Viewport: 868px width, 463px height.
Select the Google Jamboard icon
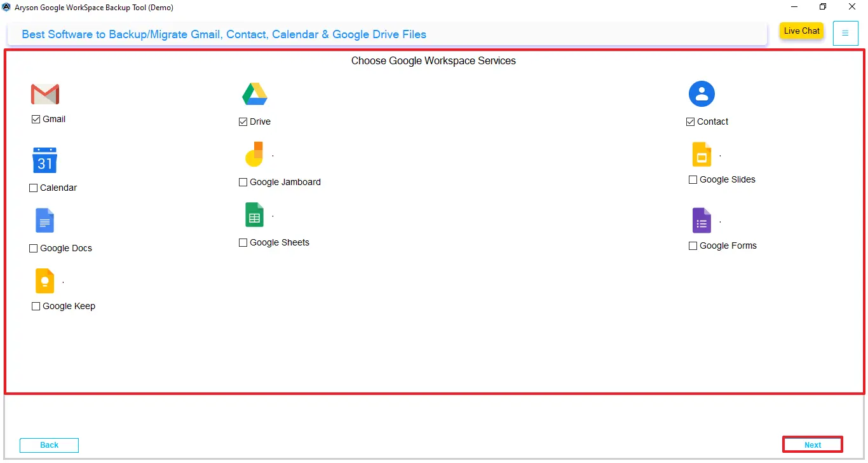[x=254, y=154]
